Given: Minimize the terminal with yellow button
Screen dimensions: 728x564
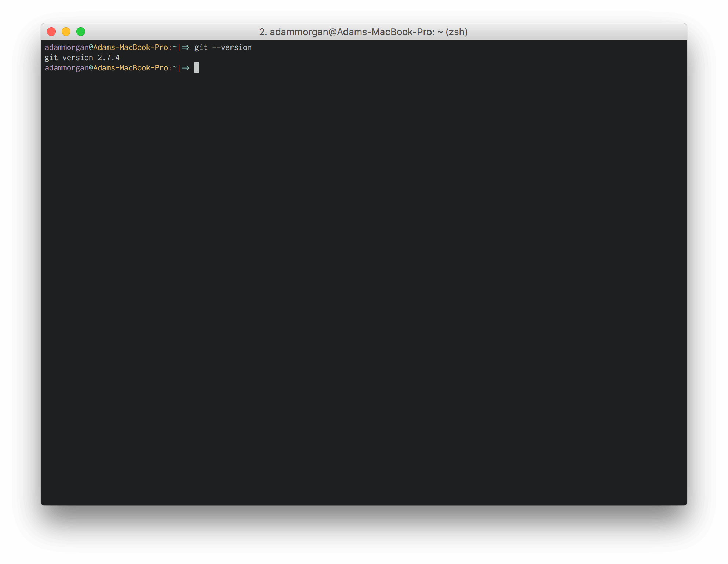Looking at the screenshot, I should 66,32.
